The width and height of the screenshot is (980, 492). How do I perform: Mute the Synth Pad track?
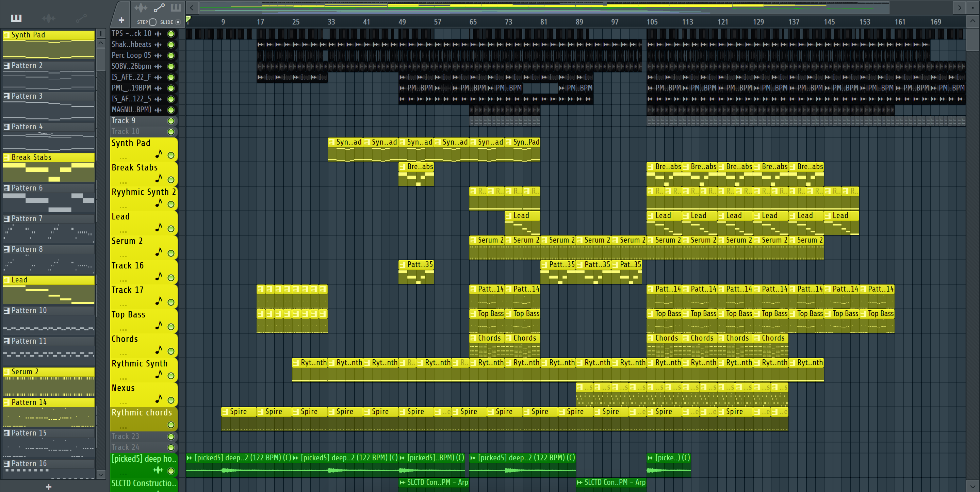coord(171,155)
